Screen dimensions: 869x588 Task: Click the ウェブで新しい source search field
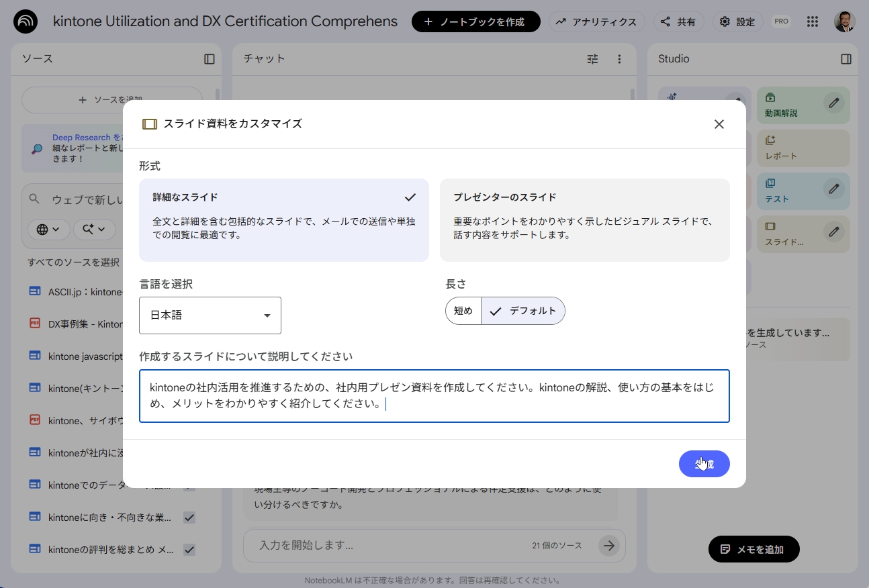click(87, 200)
